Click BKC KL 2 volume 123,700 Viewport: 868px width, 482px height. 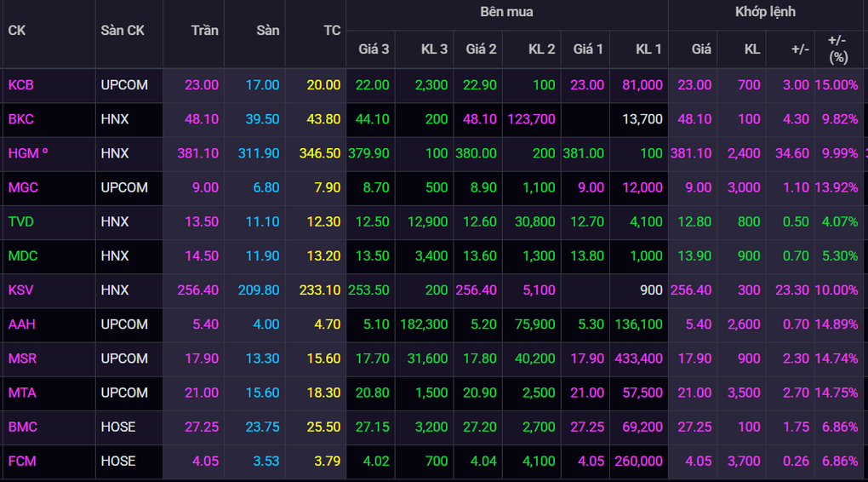click(x=531, y=119)
